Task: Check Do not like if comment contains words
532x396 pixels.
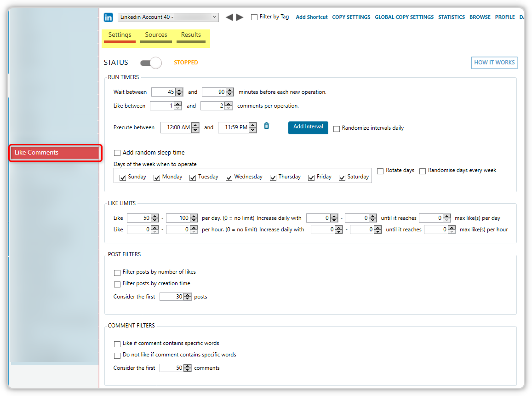Action: [117, 355]
